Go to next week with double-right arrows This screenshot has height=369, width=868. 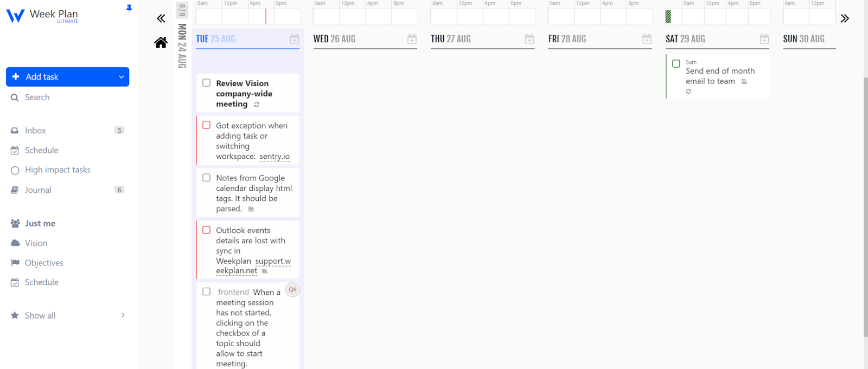click(x=845, y=18)
